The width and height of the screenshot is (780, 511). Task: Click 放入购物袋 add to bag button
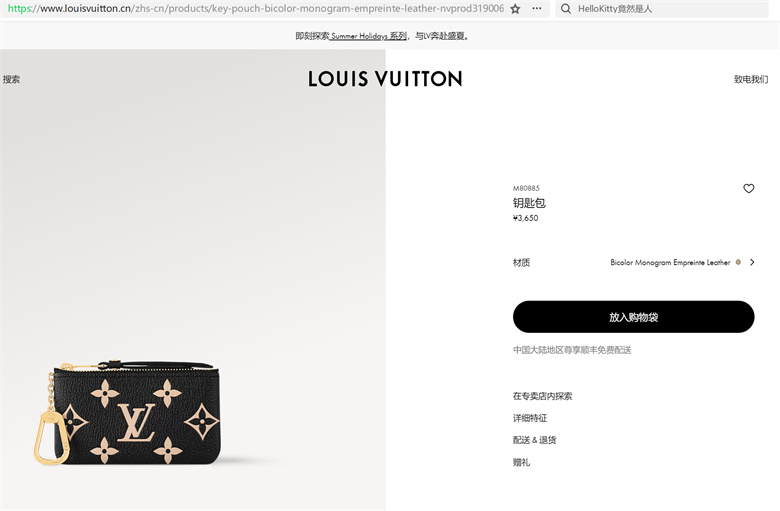[633, 317]
